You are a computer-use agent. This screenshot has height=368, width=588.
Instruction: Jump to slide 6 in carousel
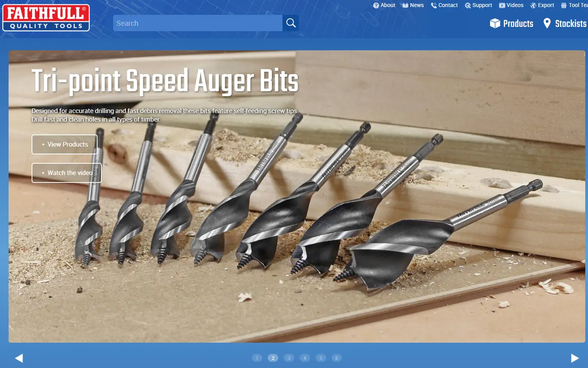336,358
